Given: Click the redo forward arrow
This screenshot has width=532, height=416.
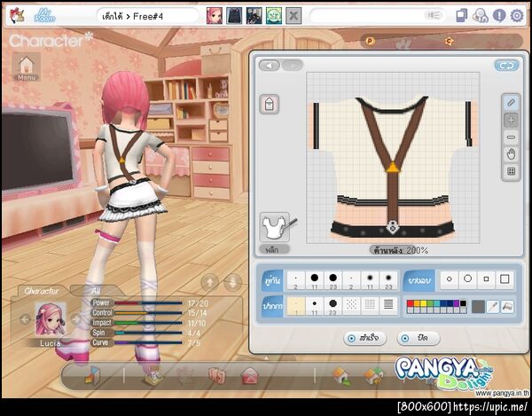Looking at the screenshot, I should (x=292, y=65).
